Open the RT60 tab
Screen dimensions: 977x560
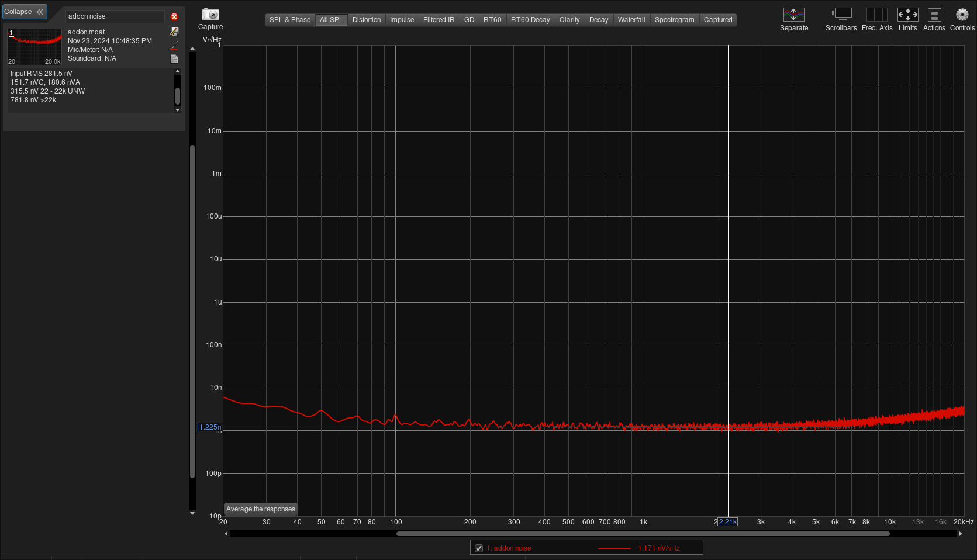tap(492, 20)
